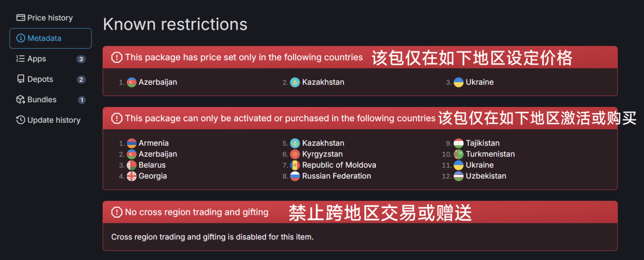Click the Apps count badge showing 3
Screen dimensions: 644x260
[81, 59]
